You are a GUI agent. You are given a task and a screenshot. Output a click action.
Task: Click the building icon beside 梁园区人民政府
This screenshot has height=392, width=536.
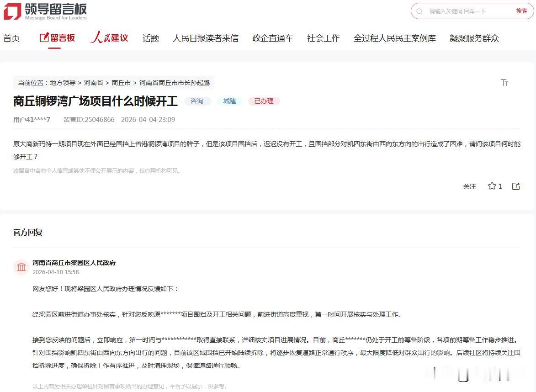[21, 267]
